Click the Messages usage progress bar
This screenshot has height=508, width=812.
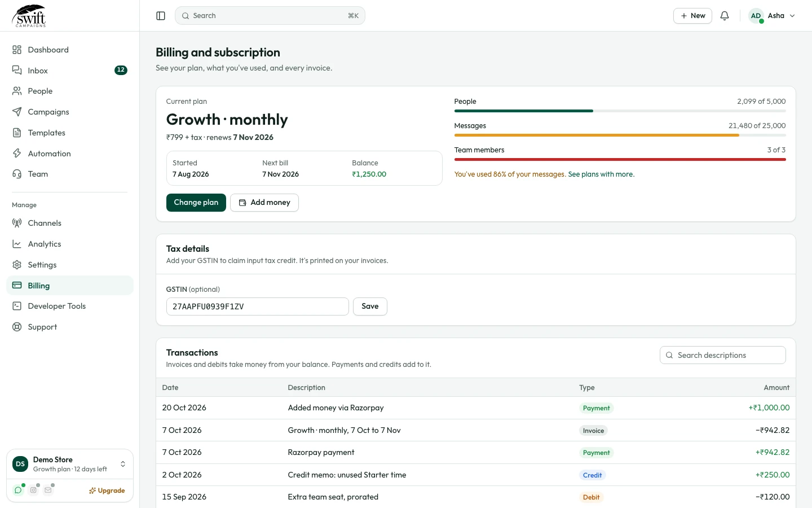pos(620,135)
